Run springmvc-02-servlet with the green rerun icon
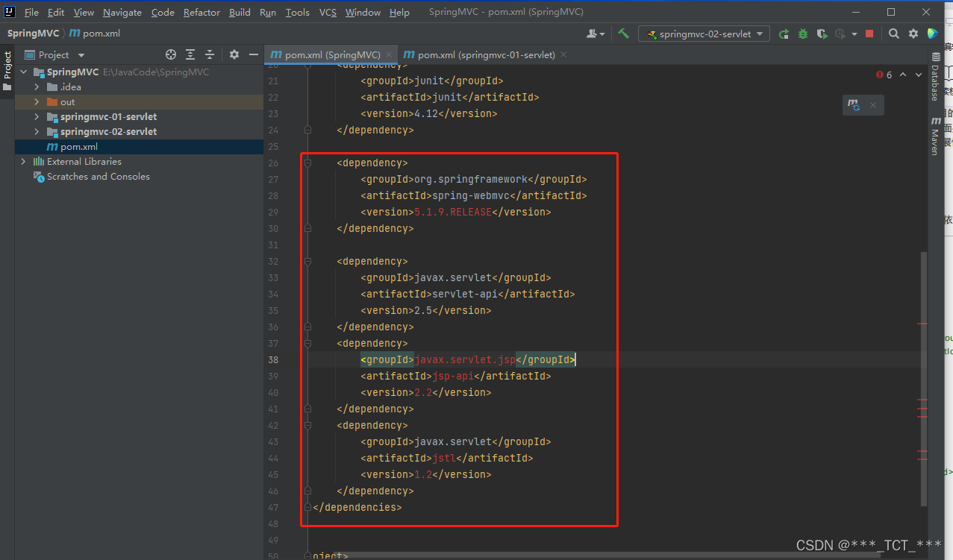This screenshot has height=560, width=953. 784,34
